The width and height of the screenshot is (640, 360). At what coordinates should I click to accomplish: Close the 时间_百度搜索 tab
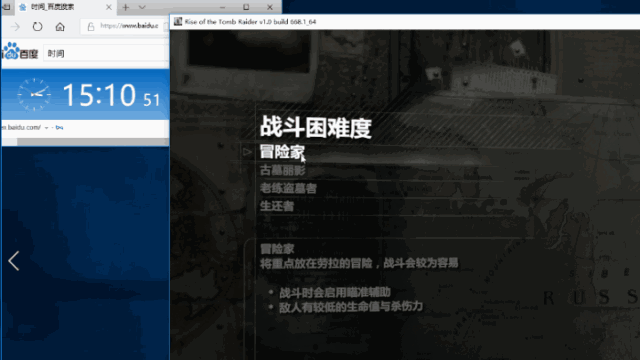click(109, 7)
